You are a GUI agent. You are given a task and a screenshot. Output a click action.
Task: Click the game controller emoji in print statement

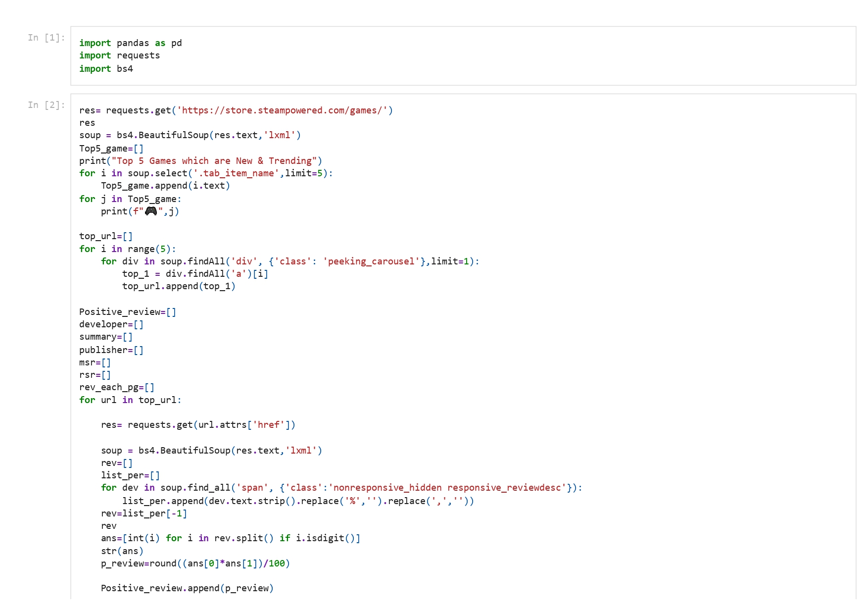pos(151,211)
